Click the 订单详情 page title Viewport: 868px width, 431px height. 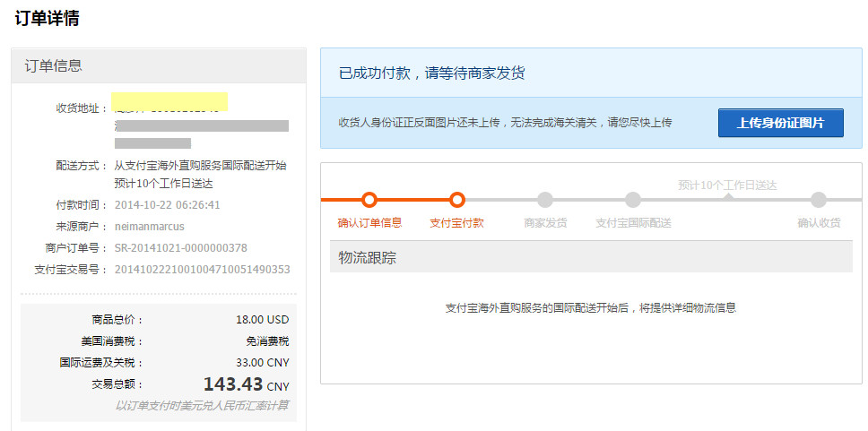(x=47, y=18)
